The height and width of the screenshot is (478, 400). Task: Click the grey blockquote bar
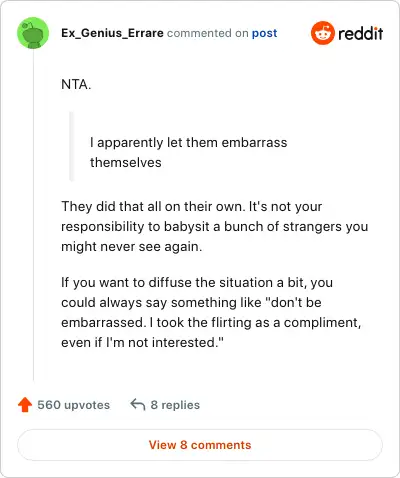71,146
